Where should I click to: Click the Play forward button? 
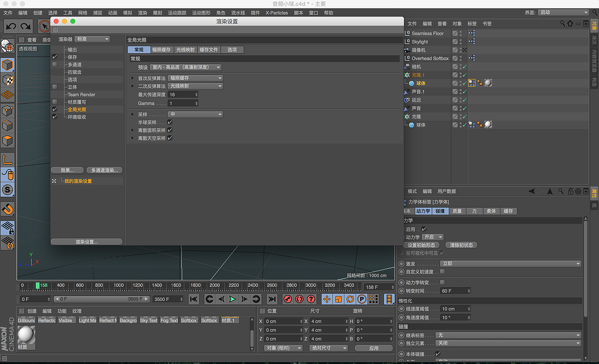point(233,299)
